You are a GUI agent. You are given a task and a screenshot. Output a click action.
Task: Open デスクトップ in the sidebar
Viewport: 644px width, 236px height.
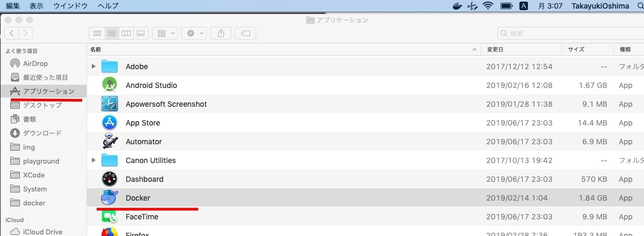pos(43,105)
